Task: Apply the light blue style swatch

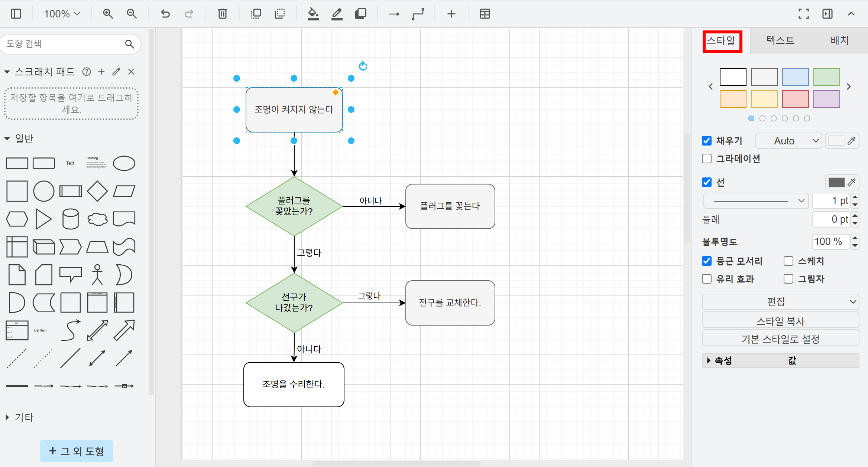Action: tap(796, 77)
